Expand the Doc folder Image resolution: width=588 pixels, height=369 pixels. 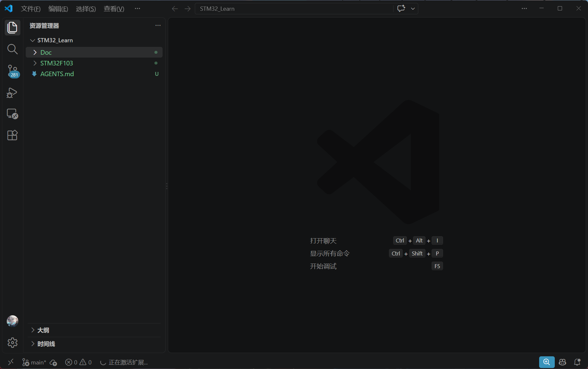coord(94,52)
